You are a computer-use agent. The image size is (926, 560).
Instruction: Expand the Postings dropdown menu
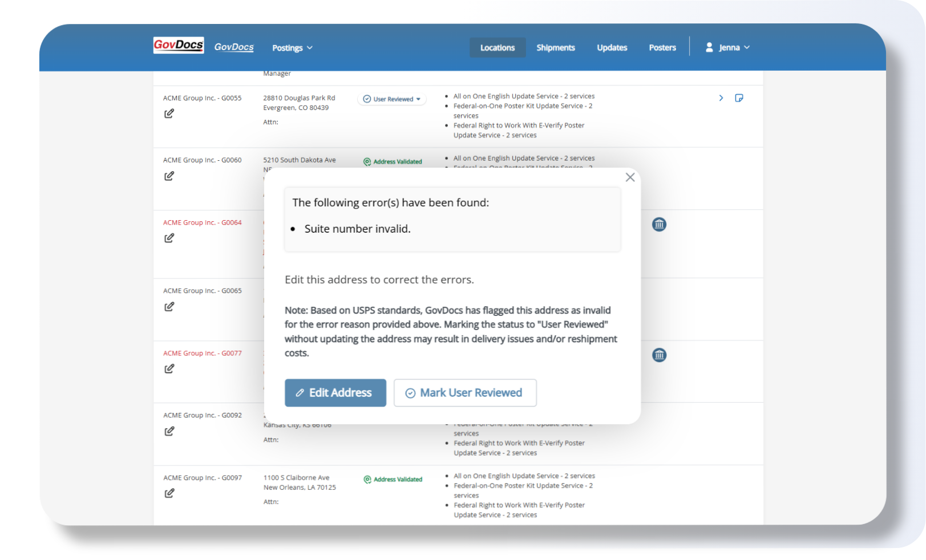tap(292, 48)
